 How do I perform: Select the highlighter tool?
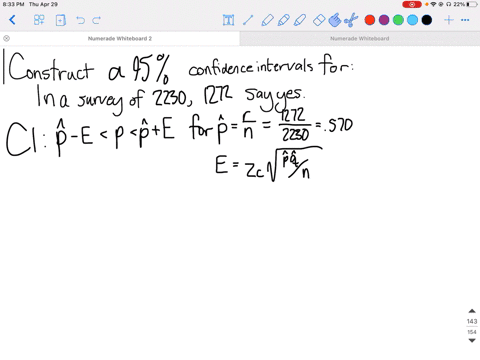tap(300, 20)
